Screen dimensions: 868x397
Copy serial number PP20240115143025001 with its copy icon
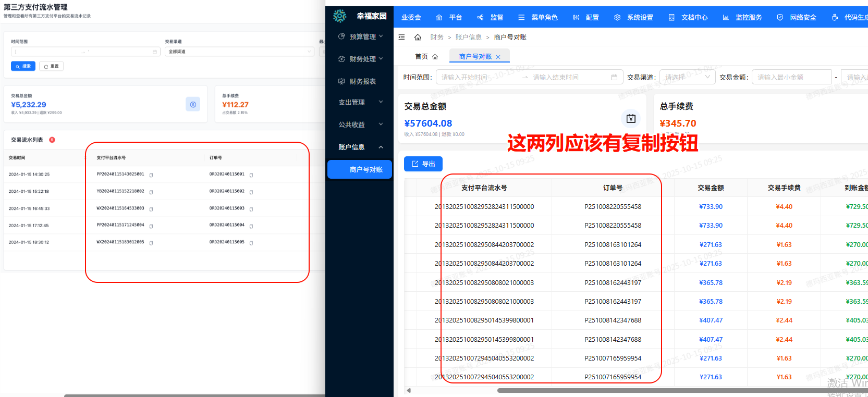(x=151, y=175)
